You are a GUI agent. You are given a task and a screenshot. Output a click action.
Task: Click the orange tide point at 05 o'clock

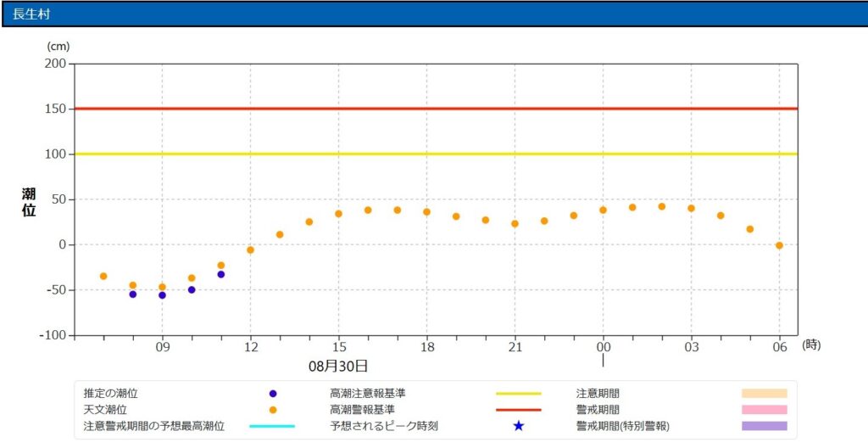[x=750, y=229]
